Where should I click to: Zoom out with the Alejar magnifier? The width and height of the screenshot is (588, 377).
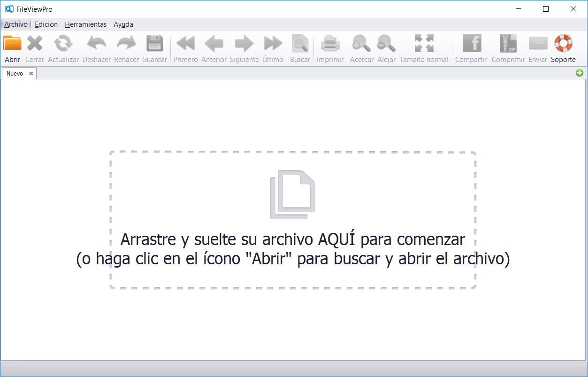click(387, 43)
